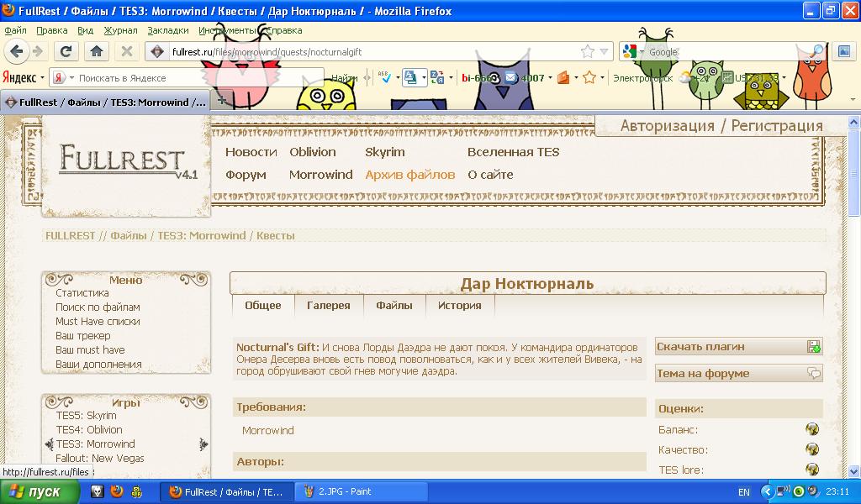Click Авторизация / Регистрация link

pos(721,126)
